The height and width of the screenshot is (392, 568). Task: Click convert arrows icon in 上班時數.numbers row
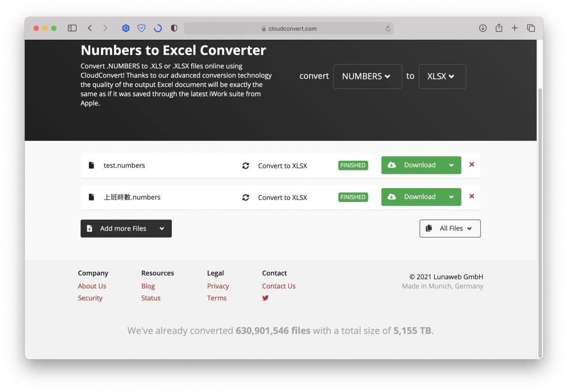(x=246, y=197)
